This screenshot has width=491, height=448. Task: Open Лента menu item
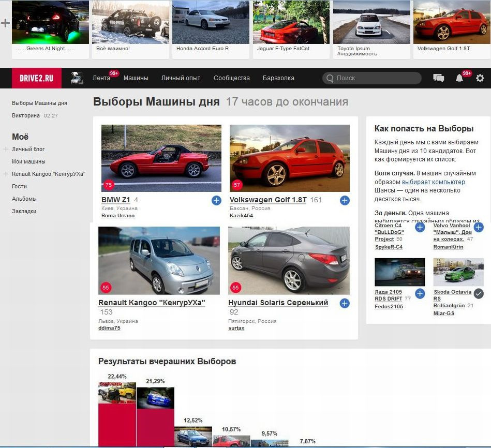click(101, 78)
